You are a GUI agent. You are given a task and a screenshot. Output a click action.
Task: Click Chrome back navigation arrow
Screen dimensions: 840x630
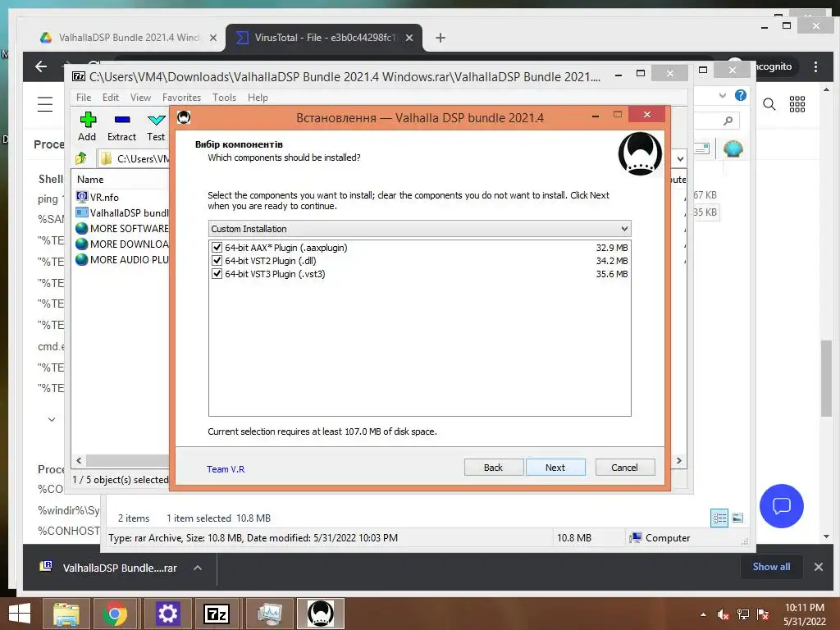pos(41,66)
